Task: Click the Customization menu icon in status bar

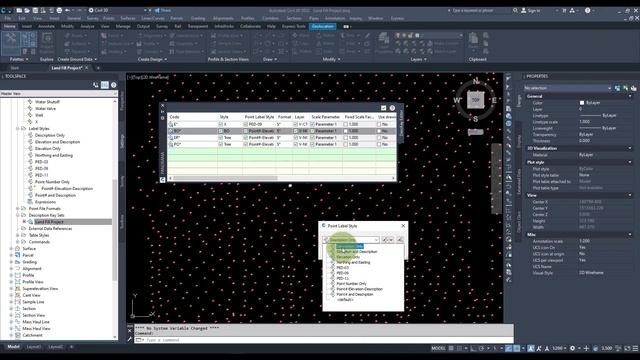Action: pyautogui.click(x=636, y=348)
